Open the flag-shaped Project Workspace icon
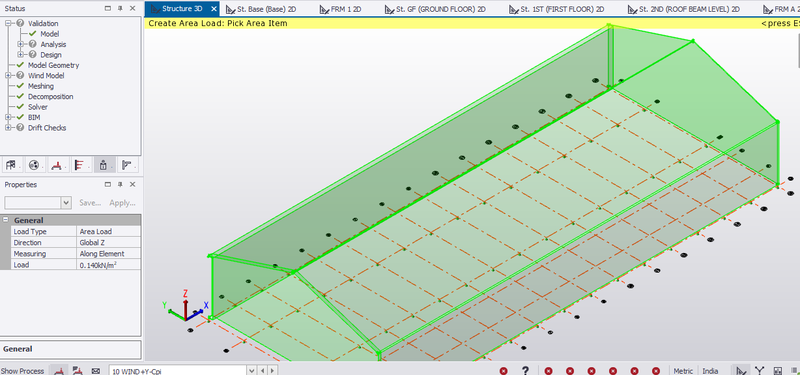Screen dimensions: 800x375 point(10,165)
